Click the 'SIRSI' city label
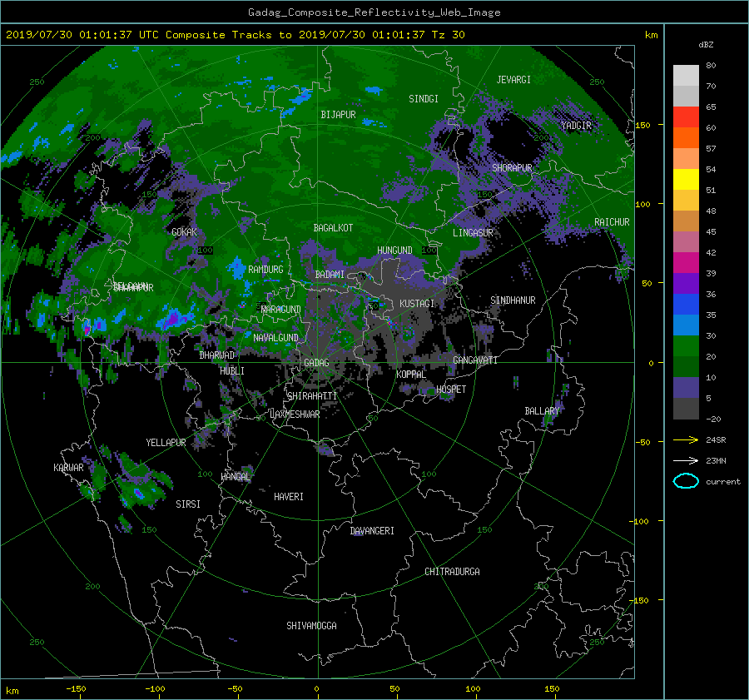The height and width of the screenshot is (700, 749). pos(188,504)
